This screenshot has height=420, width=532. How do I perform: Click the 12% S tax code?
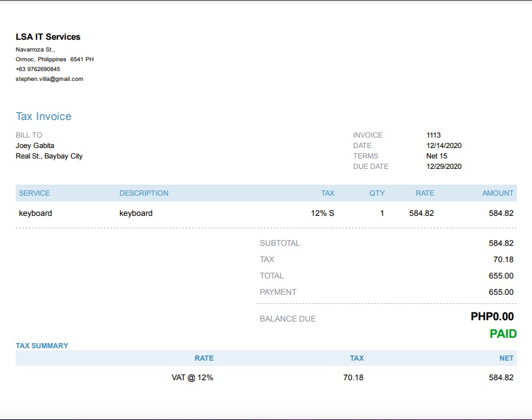pyautogui.click(x=322, y=213)
